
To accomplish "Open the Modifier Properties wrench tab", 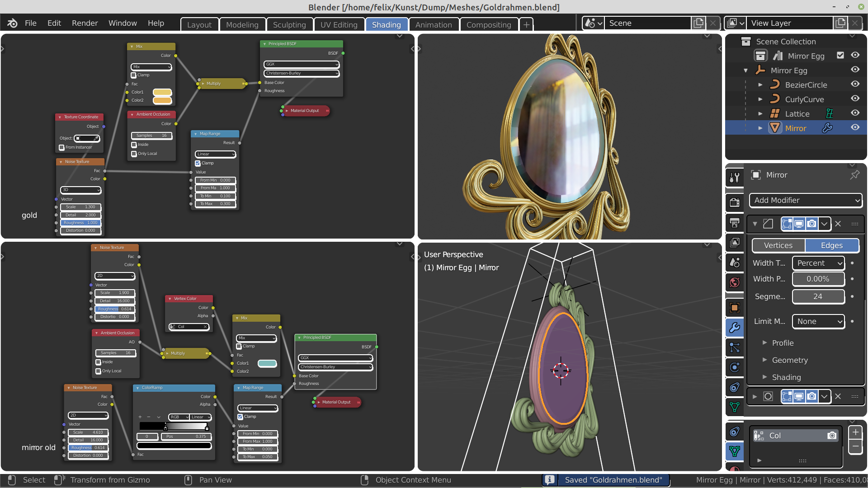I will (734, 328).
